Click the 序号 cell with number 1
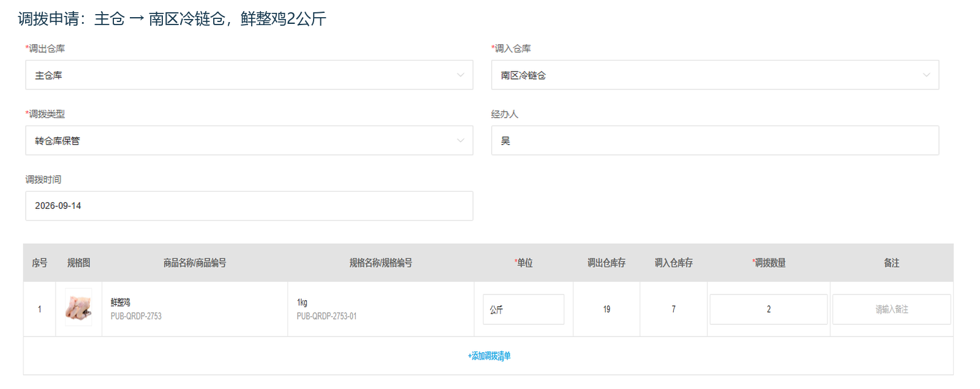This screenshot has width=980, height=389. 39,309
